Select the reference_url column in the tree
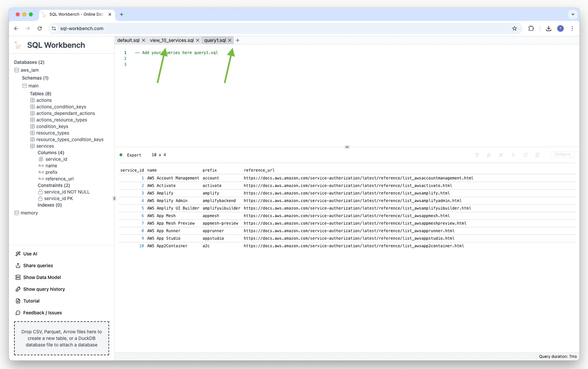The image size is (588, 369). 56,179
